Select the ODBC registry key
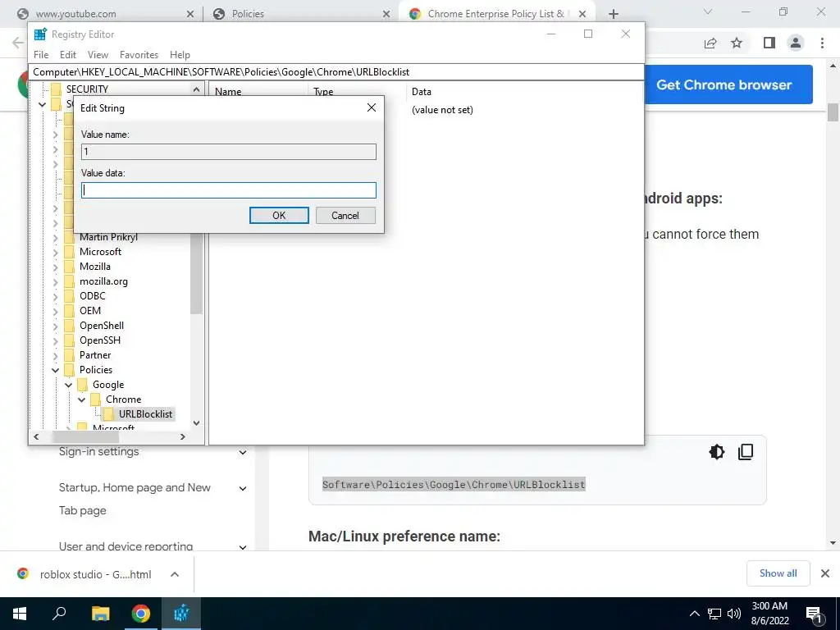This screenshot has width=840, height=630. point(93,296)
